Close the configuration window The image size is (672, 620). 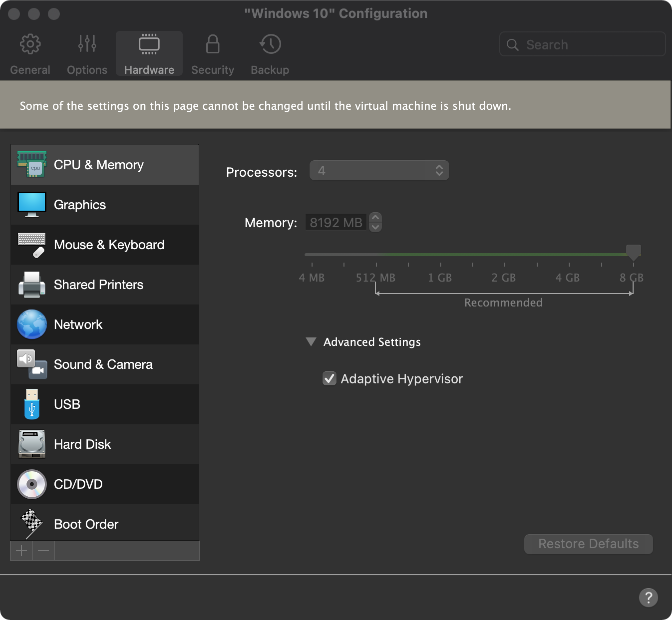[x=14, y=14]
